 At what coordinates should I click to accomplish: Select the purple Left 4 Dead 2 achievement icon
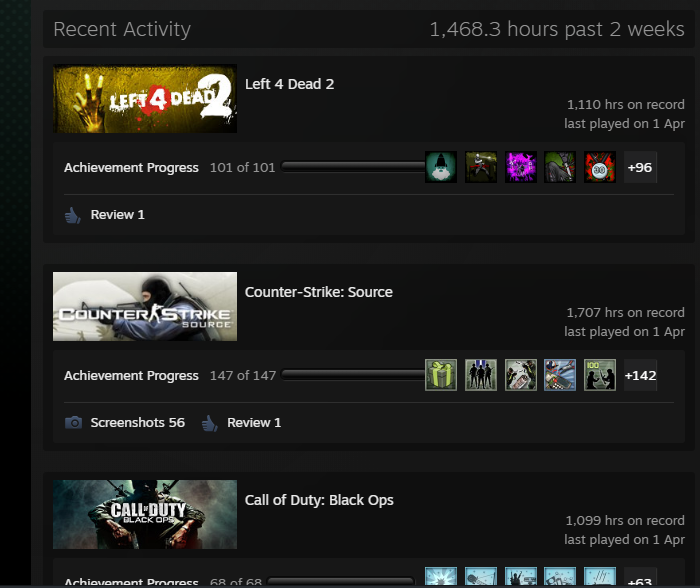click(521, 167)
